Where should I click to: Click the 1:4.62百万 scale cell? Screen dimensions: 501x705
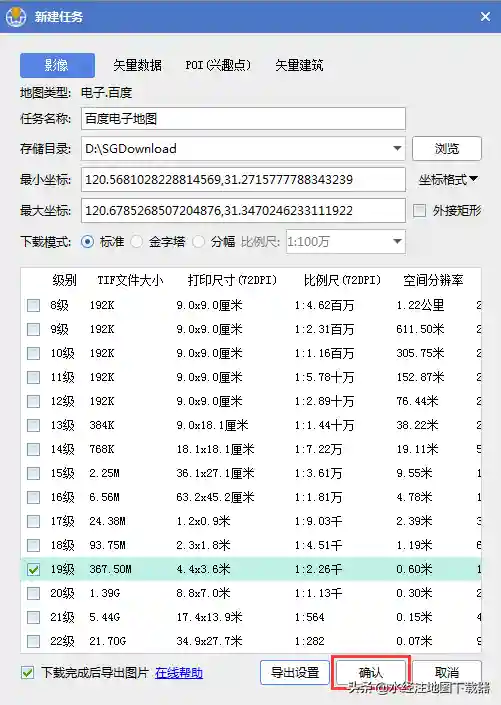(x=324, y=306)
